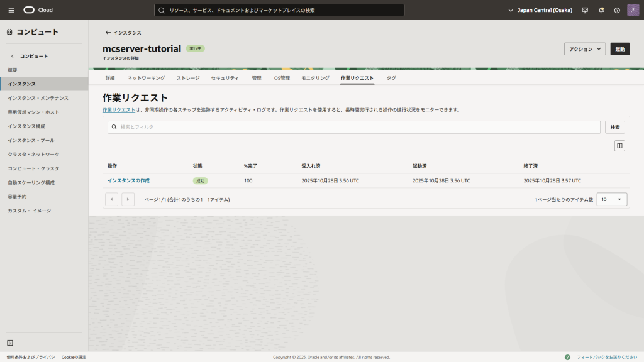The width and height of the screenshot is (644, 362).
Task: Go to next page of work requests
Action: coord(128,199)
